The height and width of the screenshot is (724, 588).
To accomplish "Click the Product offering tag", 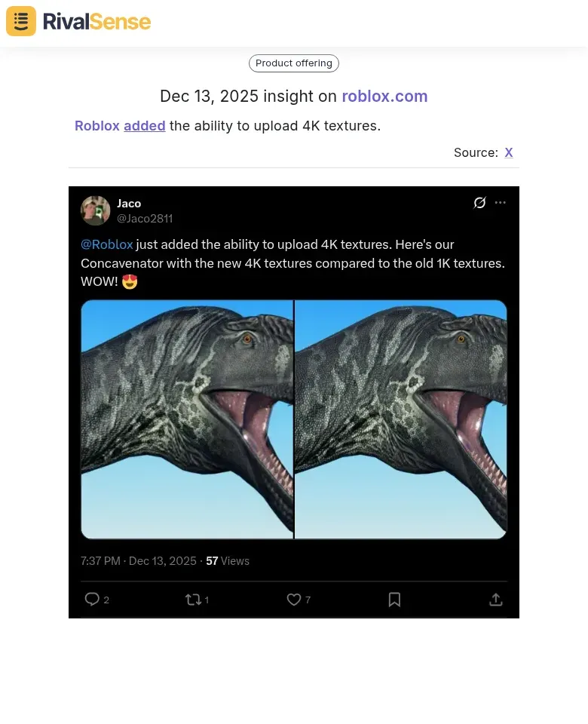I will pos(294,63).
